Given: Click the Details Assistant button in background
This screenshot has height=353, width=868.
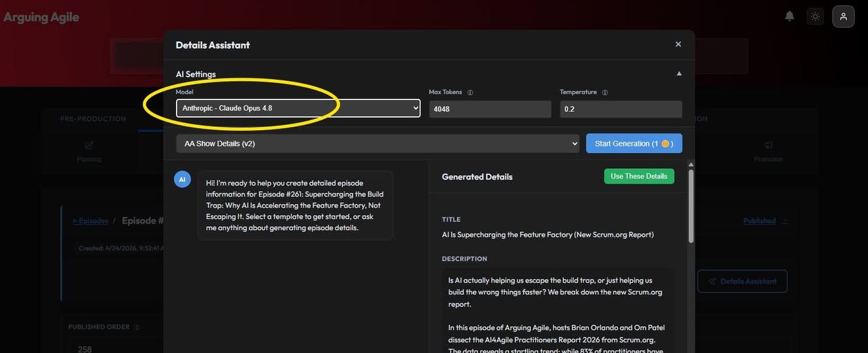Looking at the screenshot, I should [x=742, y=281].
